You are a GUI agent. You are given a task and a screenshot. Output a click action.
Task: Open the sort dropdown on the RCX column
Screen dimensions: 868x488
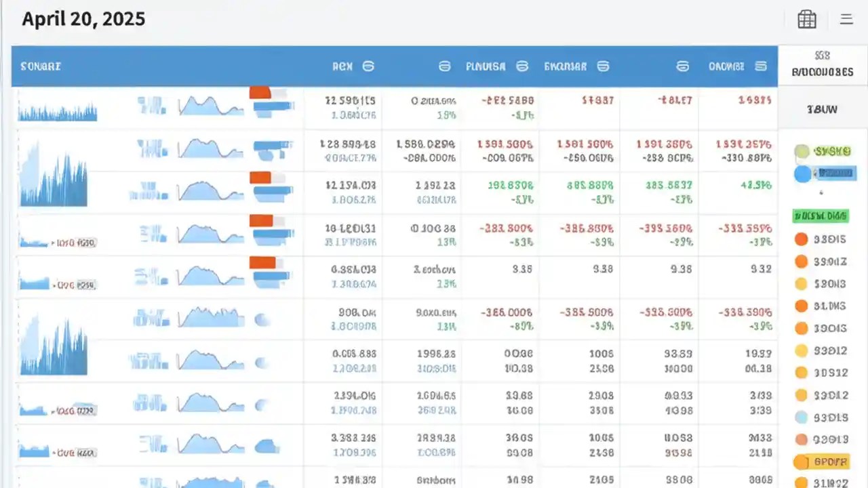click(x=368, y=66)
